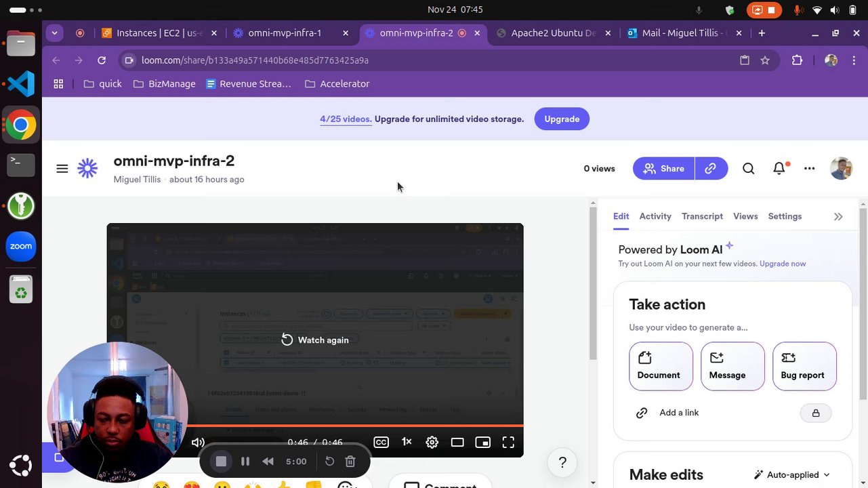Go back to the previous page

point(56,60)
